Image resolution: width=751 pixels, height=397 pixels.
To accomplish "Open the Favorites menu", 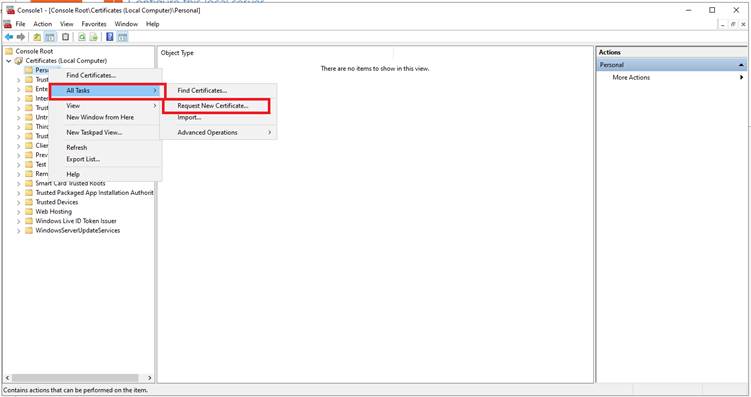I will pos(94,24).
